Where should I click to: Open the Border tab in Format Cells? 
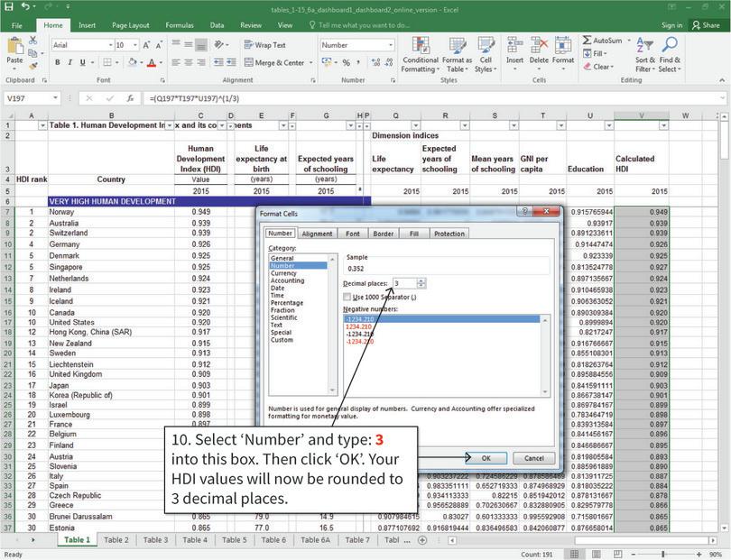[383, 234]
